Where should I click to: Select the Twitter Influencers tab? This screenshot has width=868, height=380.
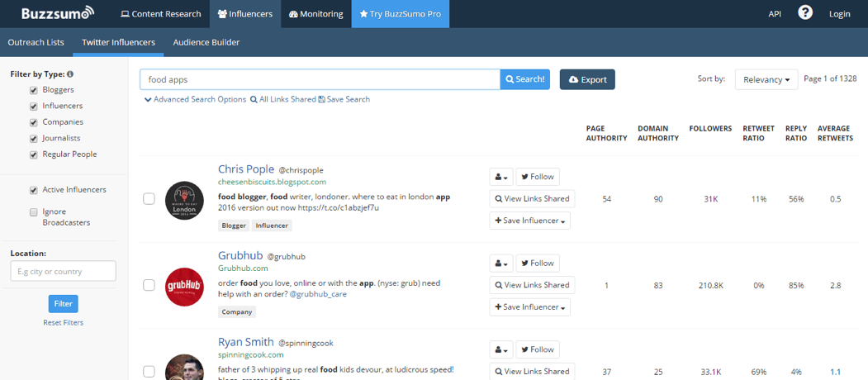pos(118,42)
